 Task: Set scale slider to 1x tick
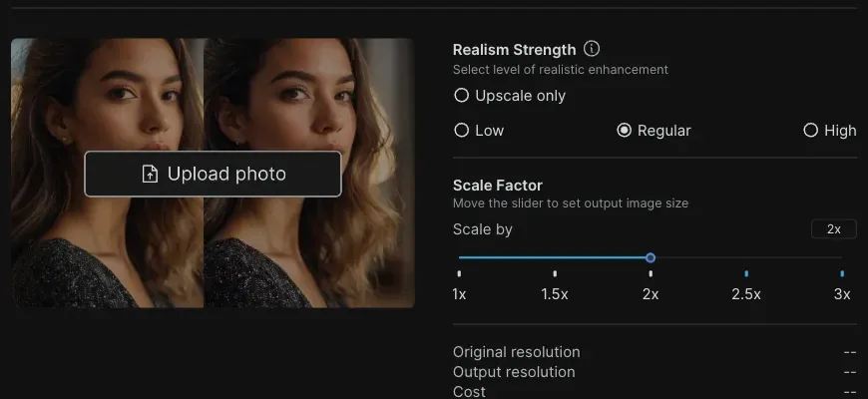(460, 273)
